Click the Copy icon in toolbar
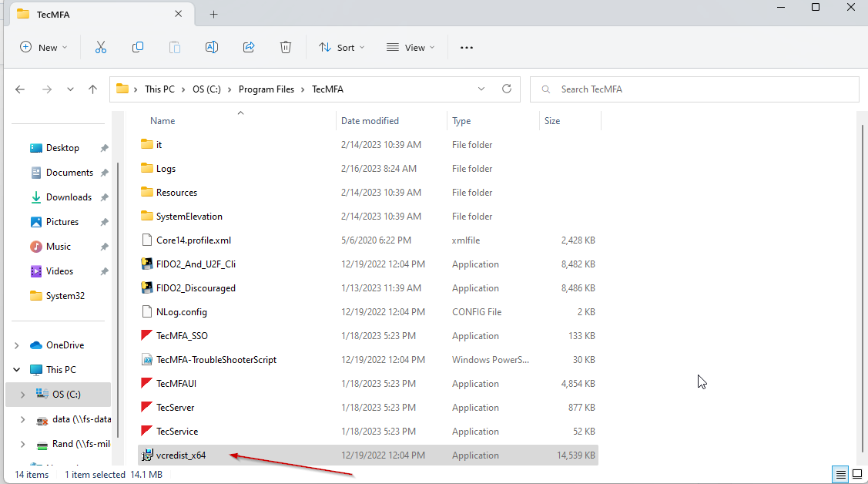 138,47
